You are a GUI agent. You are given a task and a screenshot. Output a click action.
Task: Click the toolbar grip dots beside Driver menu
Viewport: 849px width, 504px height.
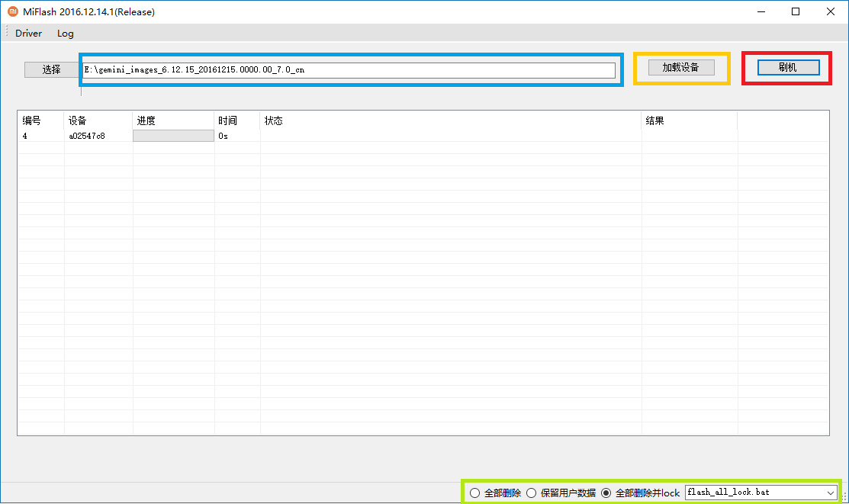click(x=5, y=34)
